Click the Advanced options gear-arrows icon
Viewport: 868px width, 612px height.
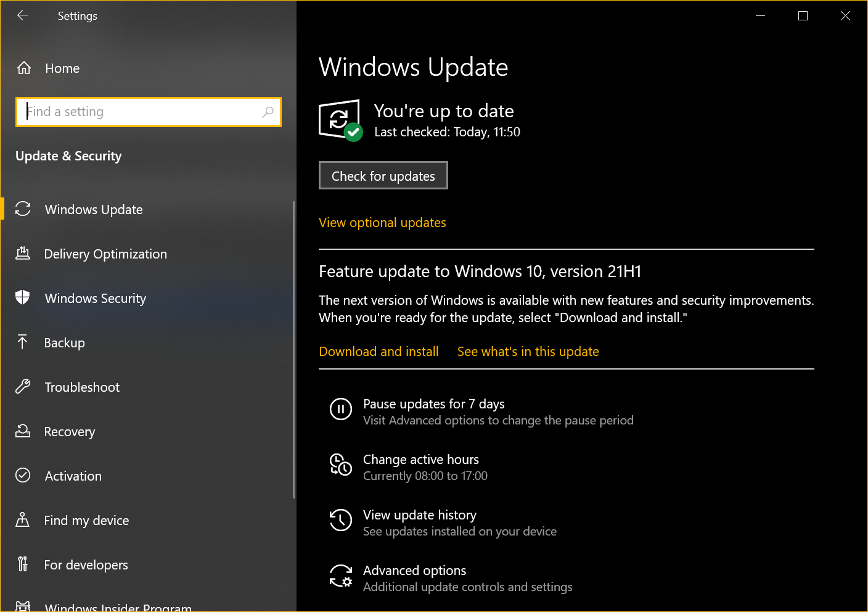(x=341, y=576)
